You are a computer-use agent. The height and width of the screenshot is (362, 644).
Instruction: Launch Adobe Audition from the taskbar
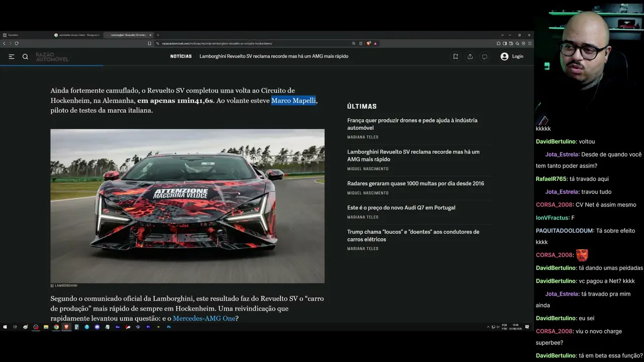(118, 327)
